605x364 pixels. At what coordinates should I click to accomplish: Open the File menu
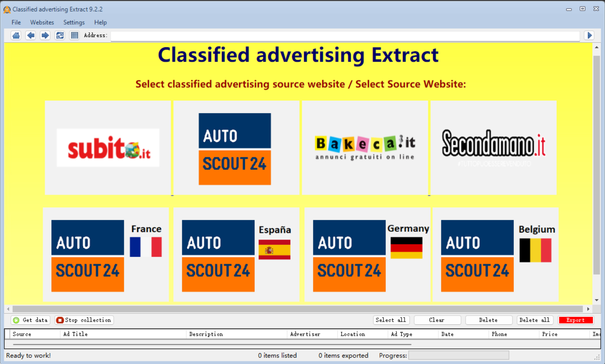16,23
